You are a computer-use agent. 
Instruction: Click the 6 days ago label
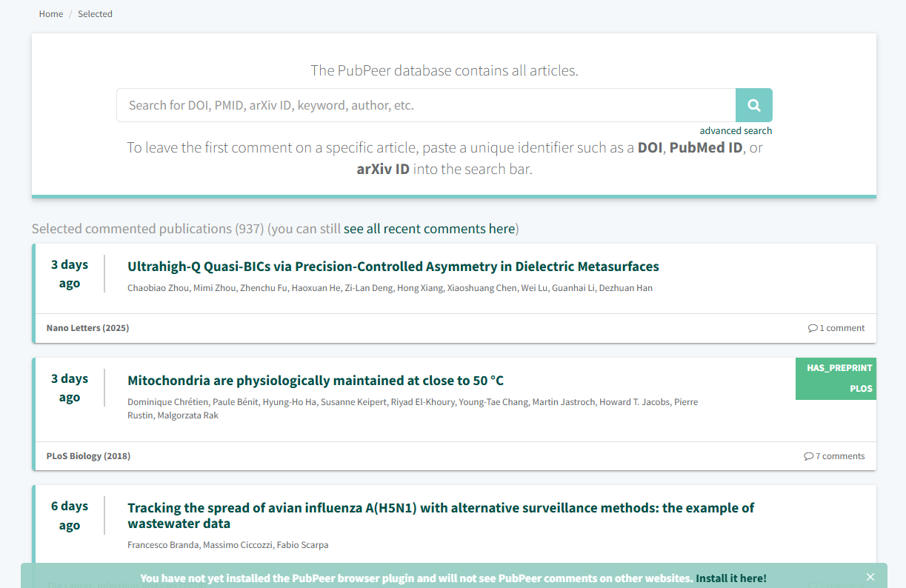coord(70,515)
